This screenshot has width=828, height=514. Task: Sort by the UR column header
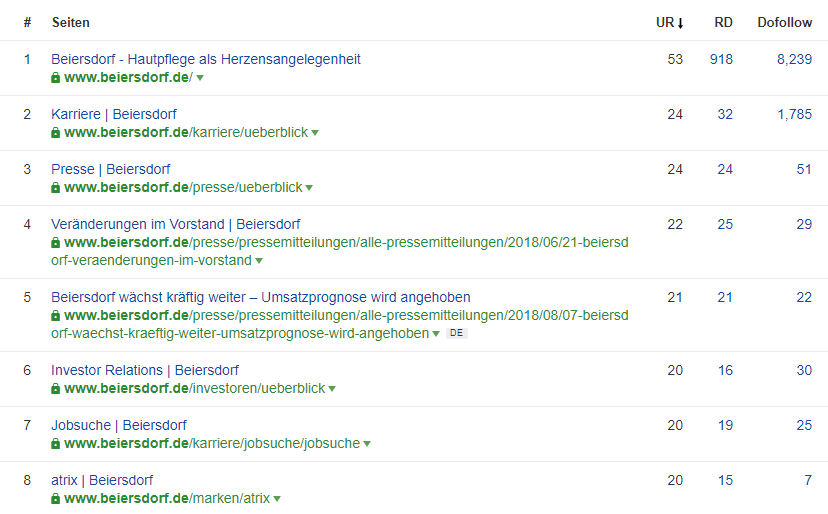coord(670,23)
